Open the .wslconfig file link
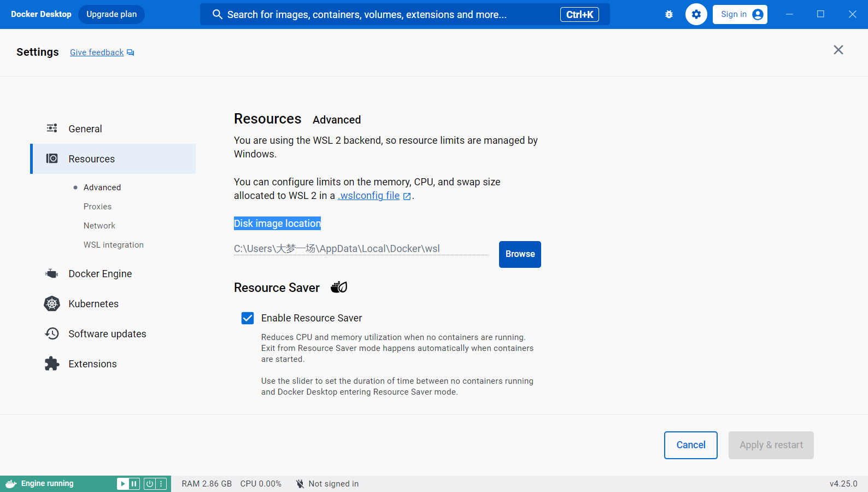868x492 pixels. 370,196
